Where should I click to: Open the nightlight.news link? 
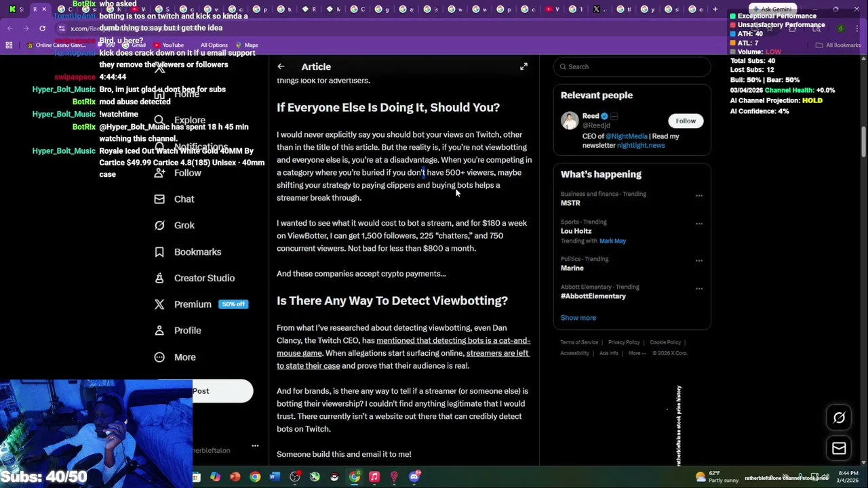click(x=641, y=145)
